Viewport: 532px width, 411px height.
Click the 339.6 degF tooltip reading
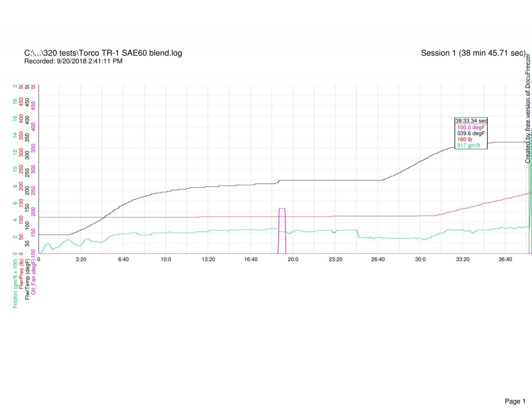tap(471, 133)
